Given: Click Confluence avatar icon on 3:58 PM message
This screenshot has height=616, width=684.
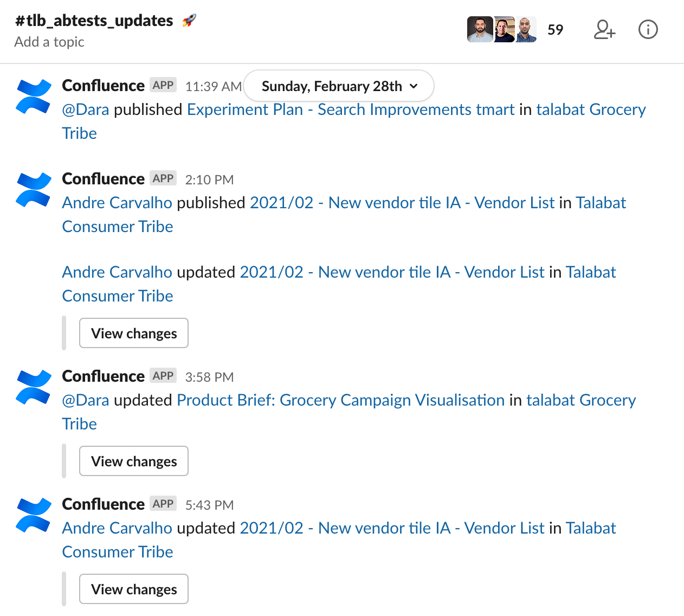Looking at the screenshot, I should 34,387.
